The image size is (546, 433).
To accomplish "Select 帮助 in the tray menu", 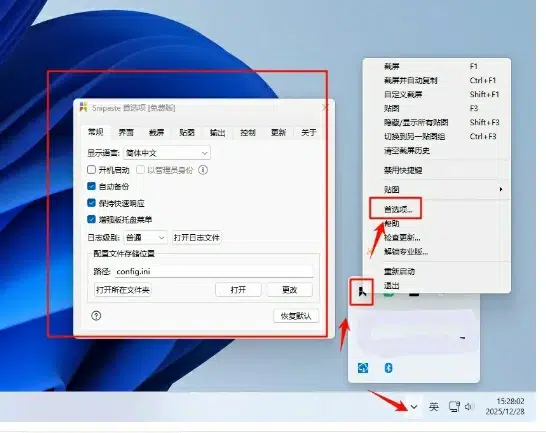I will coord(437,224).
